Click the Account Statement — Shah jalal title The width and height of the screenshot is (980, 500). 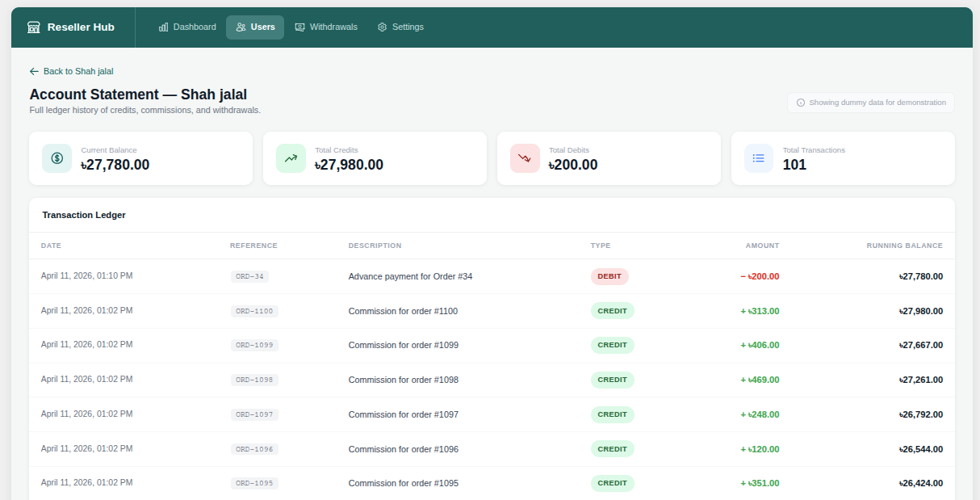tap(138, 95)
